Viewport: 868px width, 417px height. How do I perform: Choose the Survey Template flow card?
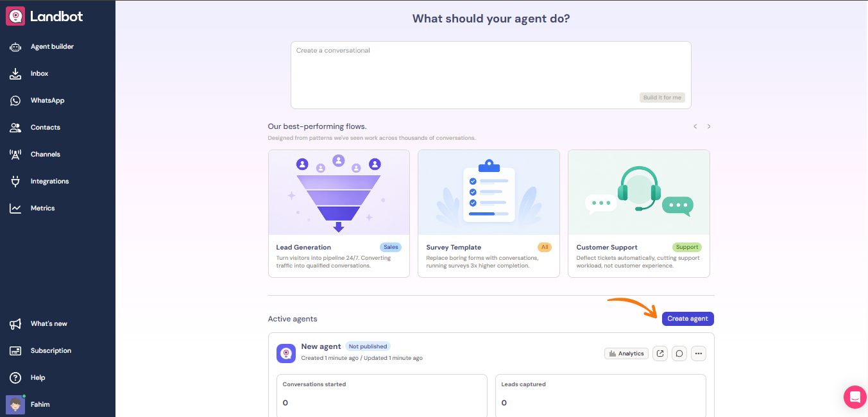pyautogui.click(x=489, y=214)
